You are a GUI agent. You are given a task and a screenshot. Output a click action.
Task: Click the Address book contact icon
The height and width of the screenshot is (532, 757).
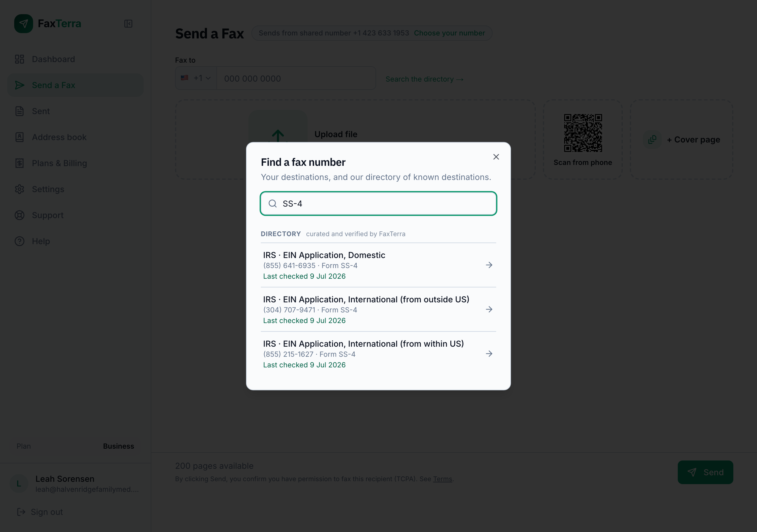[20, 137]
